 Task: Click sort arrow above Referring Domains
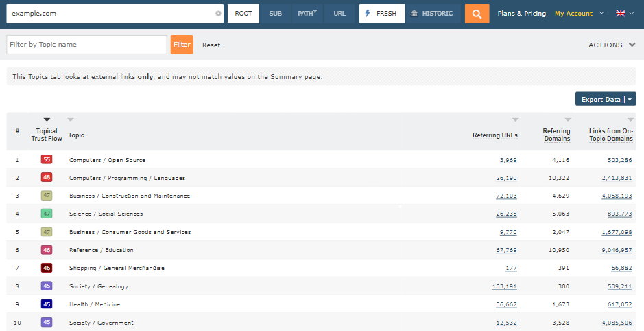pyautogui.click(x=567, y=119)
